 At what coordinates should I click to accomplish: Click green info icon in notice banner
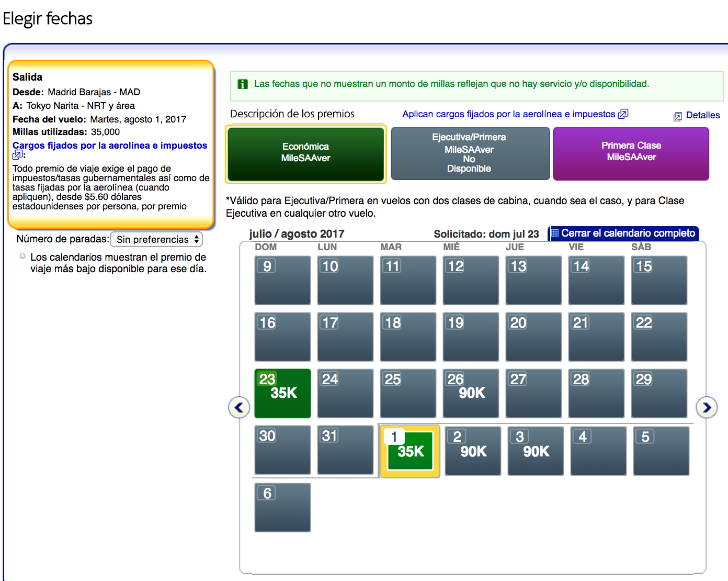pyautogui.click(x=243, y=84)
